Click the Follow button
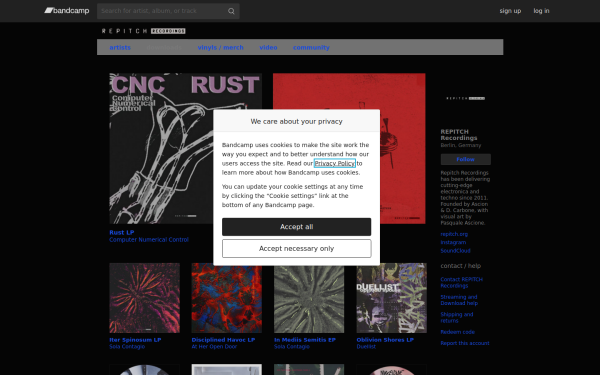The width and height of the screenshot is (600, 375). (466, 159)
